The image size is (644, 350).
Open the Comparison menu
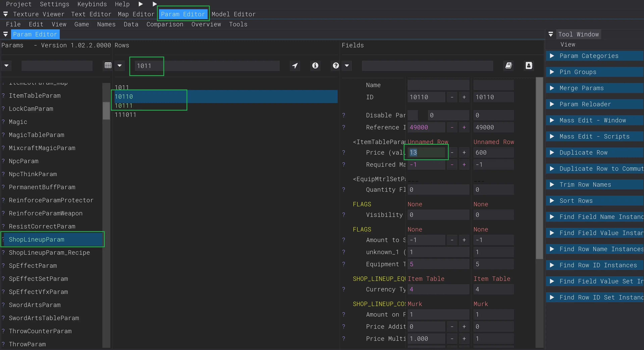[x=165, y=24]
